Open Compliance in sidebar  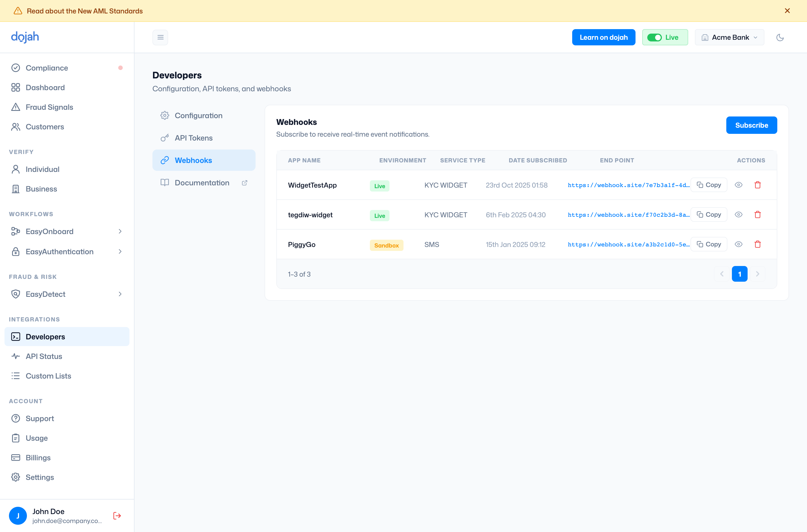pyautogui.click(x=67, y=68)
